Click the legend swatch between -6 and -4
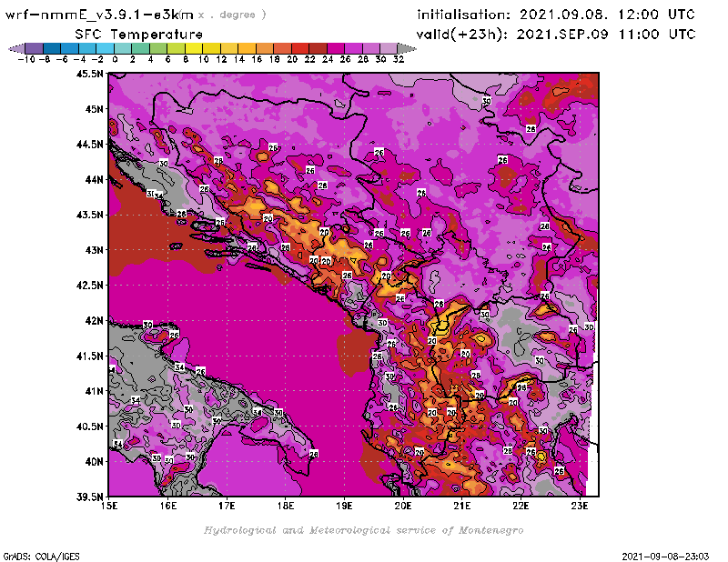The width and height of the screenshot is (728, 562). click(70, 48)
